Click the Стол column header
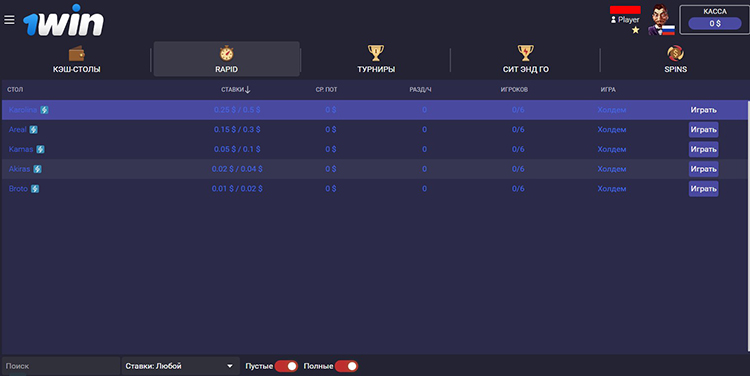 pyautogui.click(x=15, y=89)
